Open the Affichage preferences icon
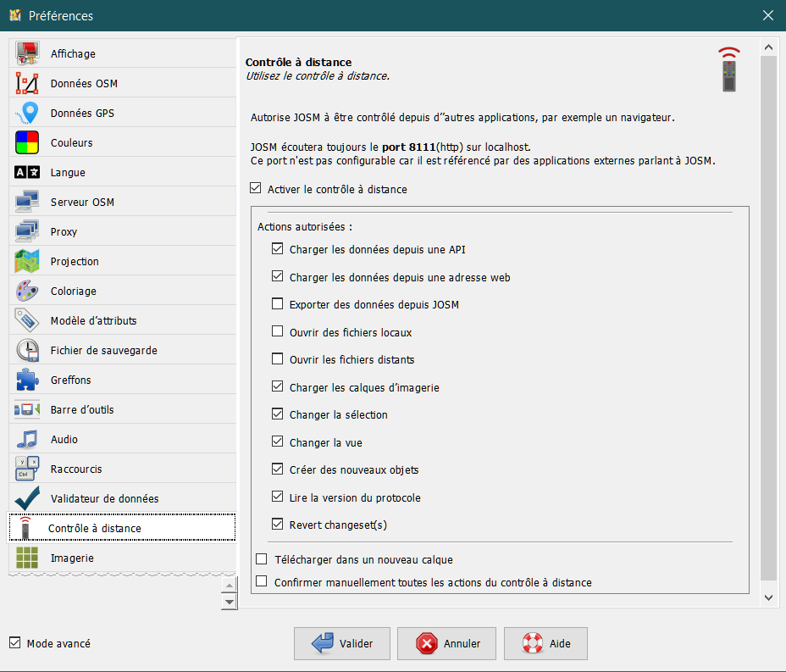786x672 pixels. click(27, 54)
